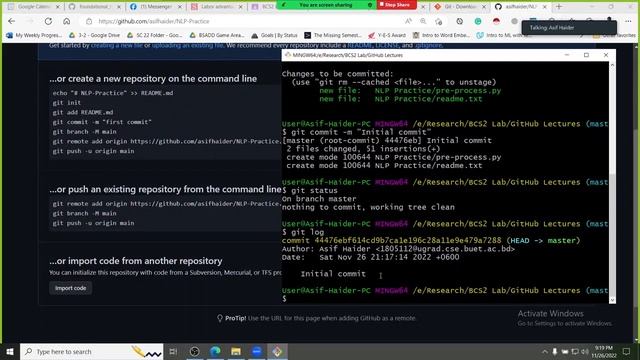Click the MINGW64 terminal title bar icon
640x360 pixels.
pos(288,55)
